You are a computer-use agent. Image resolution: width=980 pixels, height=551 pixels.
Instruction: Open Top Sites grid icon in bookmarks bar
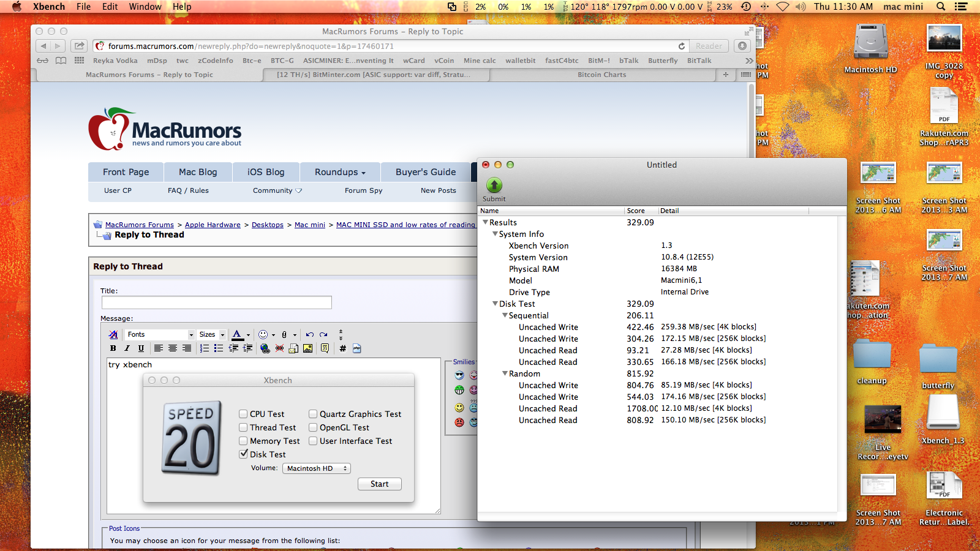(x=79, y=61)
